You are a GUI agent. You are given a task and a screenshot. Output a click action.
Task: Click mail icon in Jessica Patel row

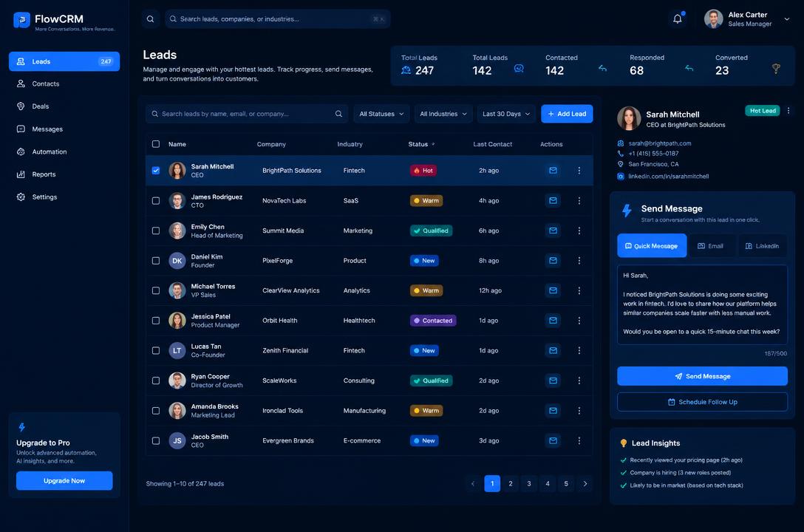(x=553, y=321)
